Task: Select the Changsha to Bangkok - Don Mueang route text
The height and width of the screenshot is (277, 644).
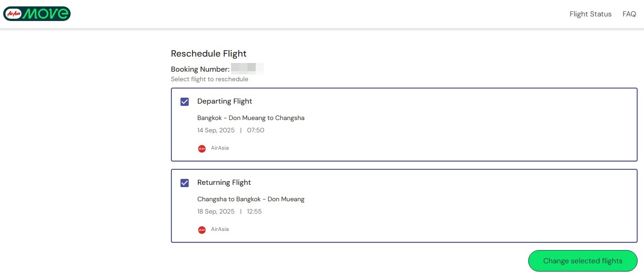Action: tap(251, 199)
